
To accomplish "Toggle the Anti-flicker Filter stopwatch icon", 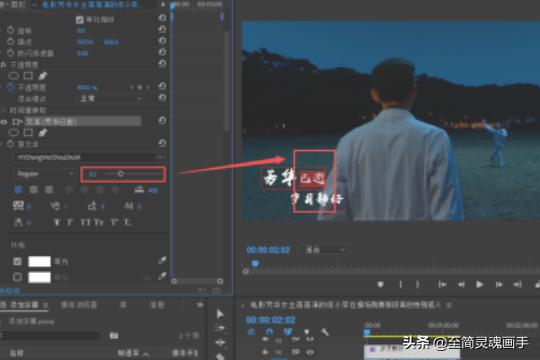I will 11,53.
